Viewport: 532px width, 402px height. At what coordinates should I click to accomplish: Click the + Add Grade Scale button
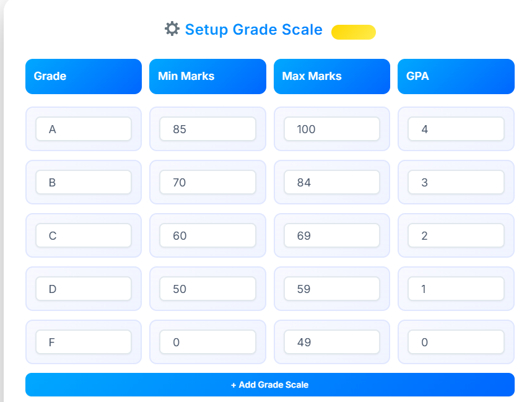[x=269, y=385]
